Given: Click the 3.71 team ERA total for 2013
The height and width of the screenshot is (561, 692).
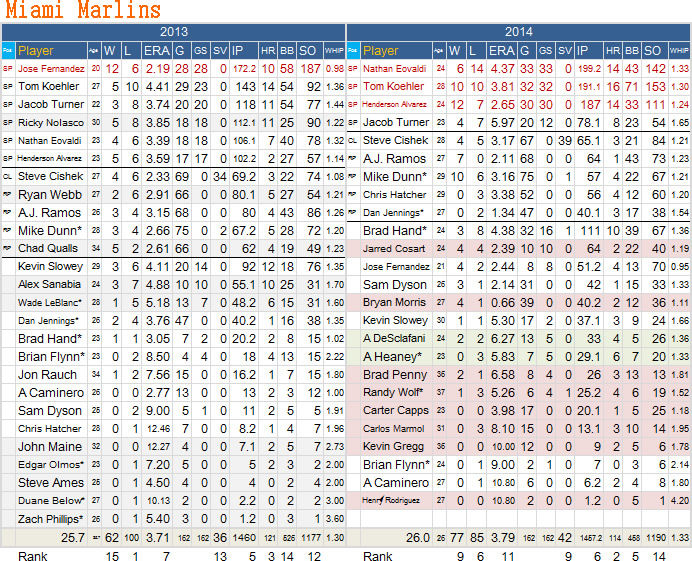Looking at the screenshot, I should (158, 538).
